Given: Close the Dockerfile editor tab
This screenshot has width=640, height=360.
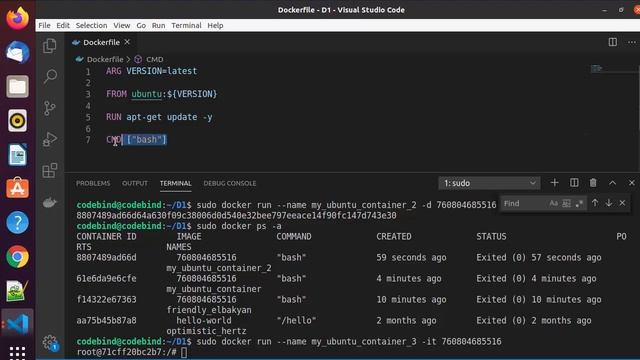Looking at the screenshot, I should click(127, 42).
